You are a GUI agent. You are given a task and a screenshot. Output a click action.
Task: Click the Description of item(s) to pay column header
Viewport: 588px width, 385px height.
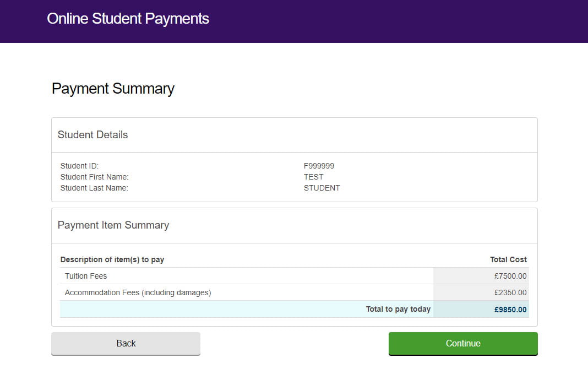(112, 259)
